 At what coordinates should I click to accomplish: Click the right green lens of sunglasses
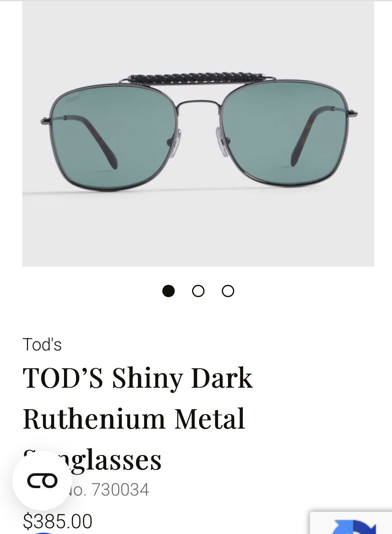click(x=285, y=131)
